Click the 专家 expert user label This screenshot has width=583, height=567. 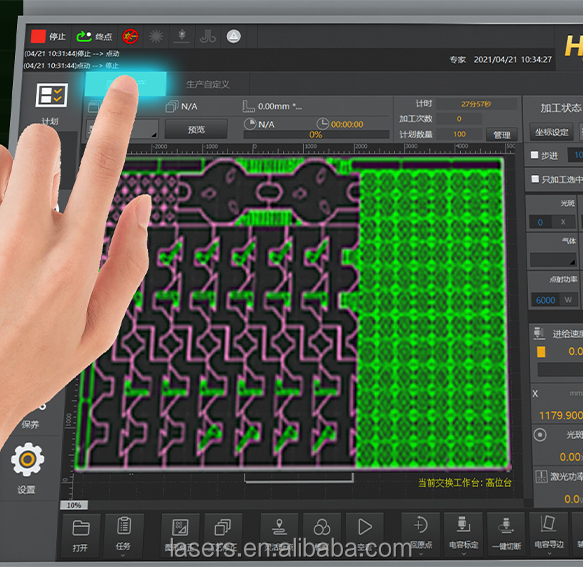pos(457,59)
